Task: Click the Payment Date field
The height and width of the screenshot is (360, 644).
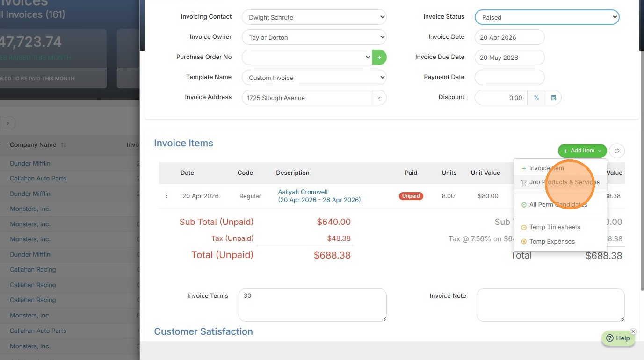Action: click(509, 78)
